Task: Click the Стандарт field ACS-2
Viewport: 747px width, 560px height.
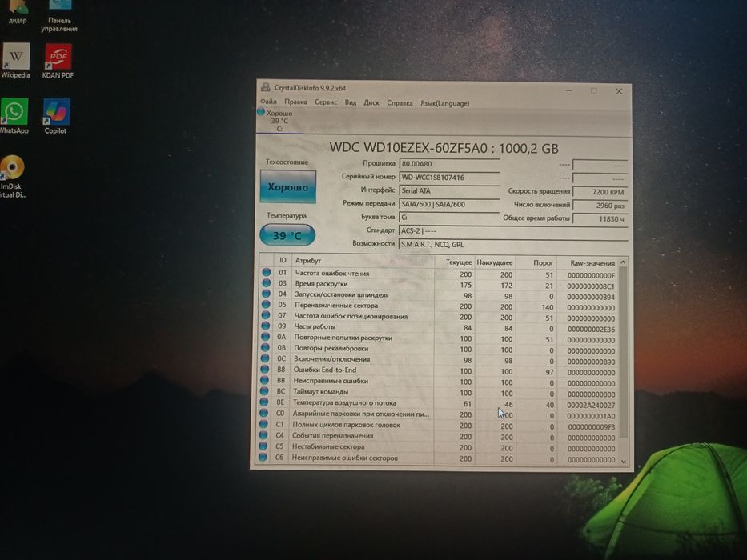Action: pyautogui.click(x=513, y=230)
